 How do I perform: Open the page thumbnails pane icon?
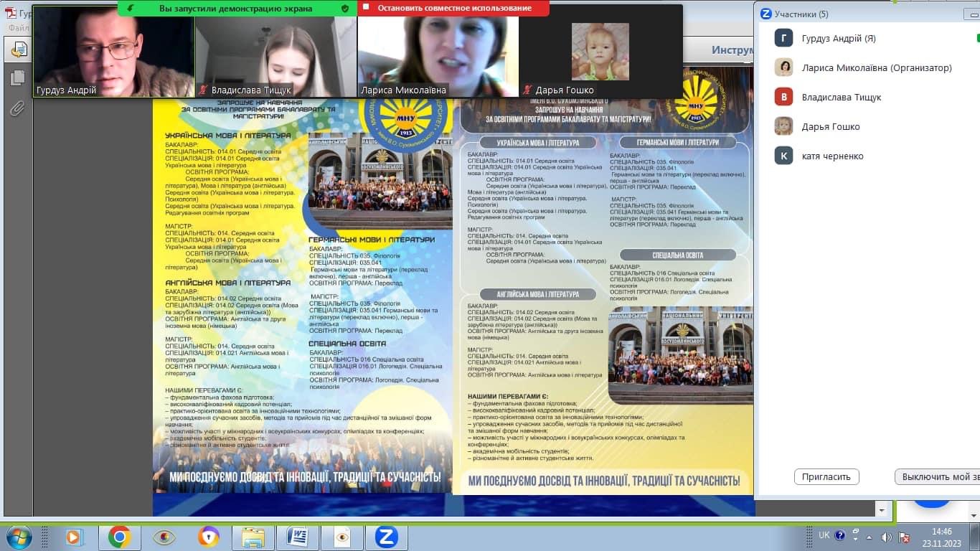tap(18, 77)
